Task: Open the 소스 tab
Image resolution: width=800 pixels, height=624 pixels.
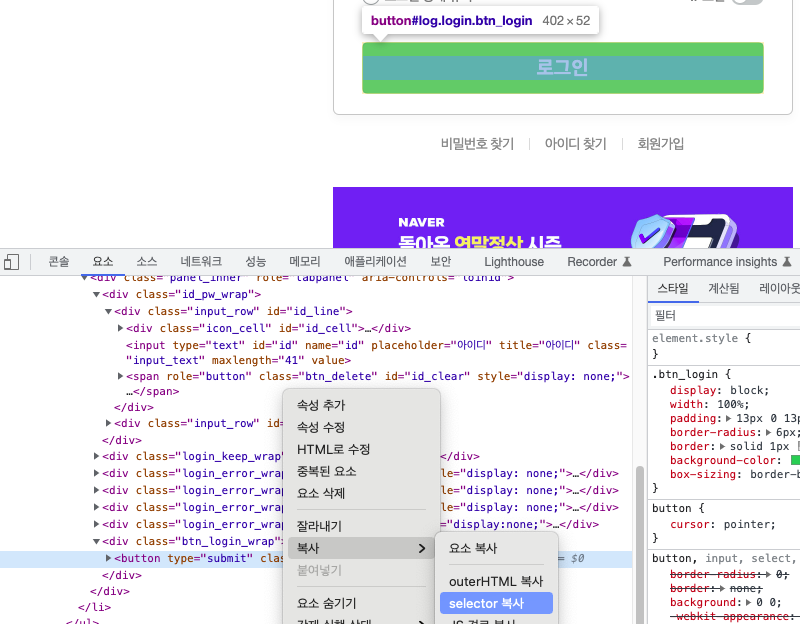Action: click(x=146, y=262)
